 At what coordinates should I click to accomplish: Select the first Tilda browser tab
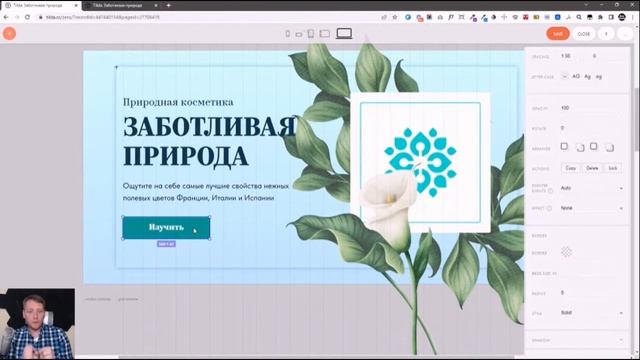(41, 6)
